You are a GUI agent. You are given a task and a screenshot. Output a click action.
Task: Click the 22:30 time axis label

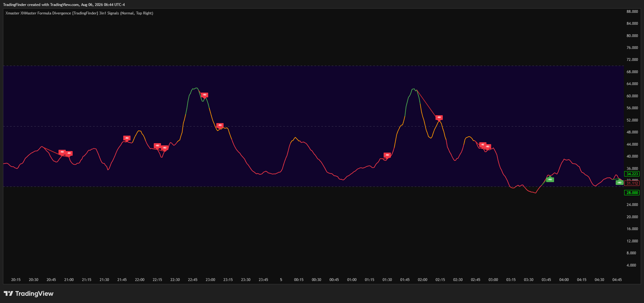tap(175, 280)
